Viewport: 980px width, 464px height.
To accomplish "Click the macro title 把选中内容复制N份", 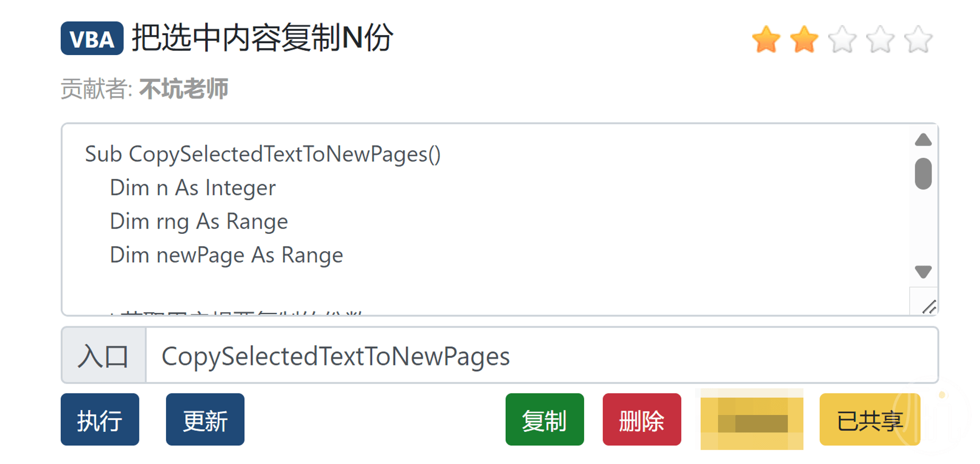I will pyautogui.click(x=262, y=38).
